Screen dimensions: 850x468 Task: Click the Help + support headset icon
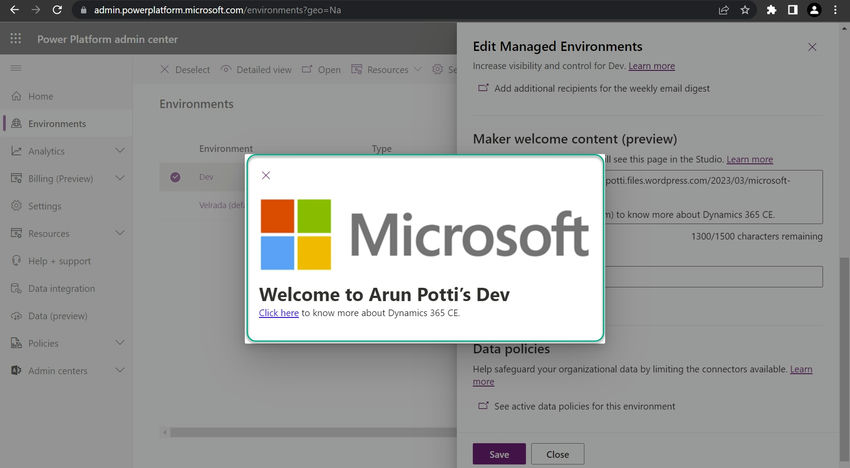(17, 261)
